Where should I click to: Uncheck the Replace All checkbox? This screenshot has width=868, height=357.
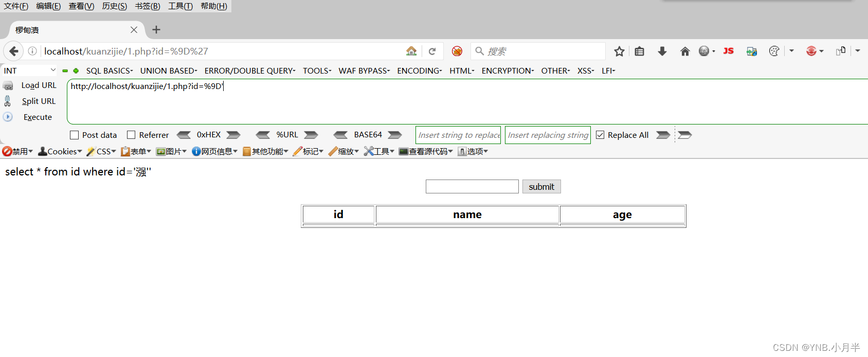[600, 135]
